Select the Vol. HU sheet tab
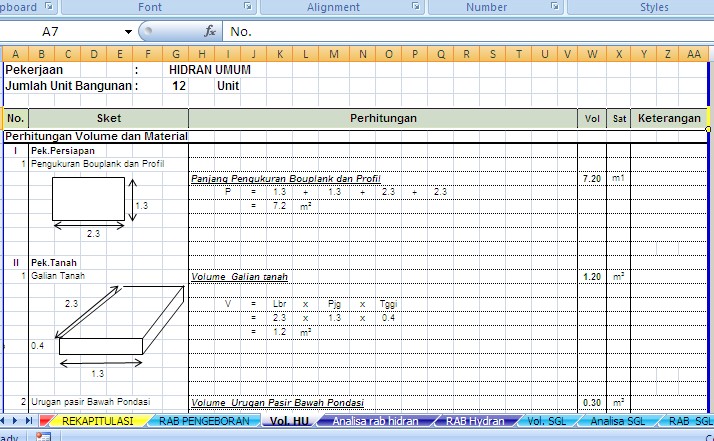This screenshot has height=441, width=714. pyautogui.click(x=289, y=421)
